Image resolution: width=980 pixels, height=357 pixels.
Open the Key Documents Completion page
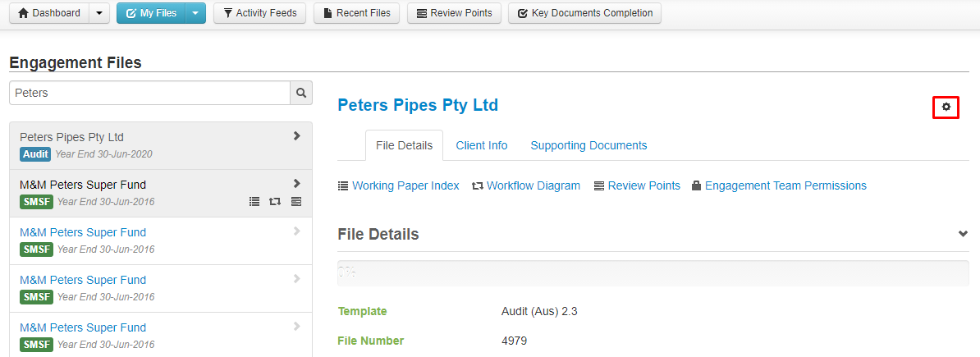point(584,13)
